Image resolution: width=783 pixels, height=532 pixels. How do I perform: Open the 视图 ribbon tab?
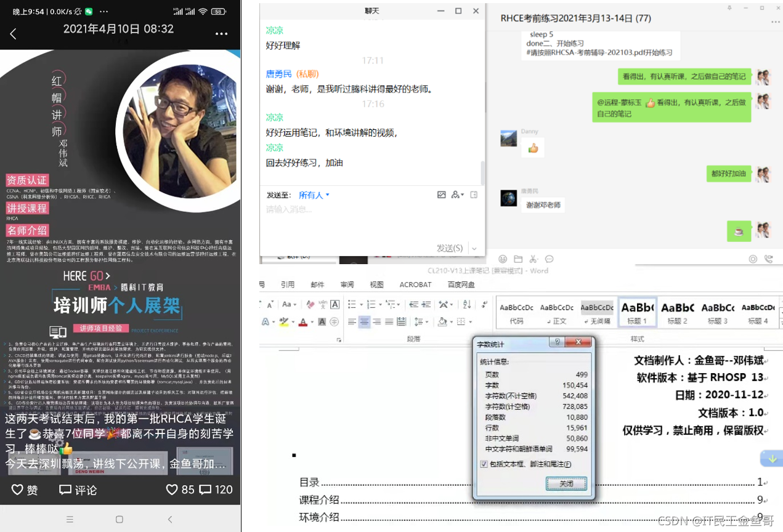376,284
